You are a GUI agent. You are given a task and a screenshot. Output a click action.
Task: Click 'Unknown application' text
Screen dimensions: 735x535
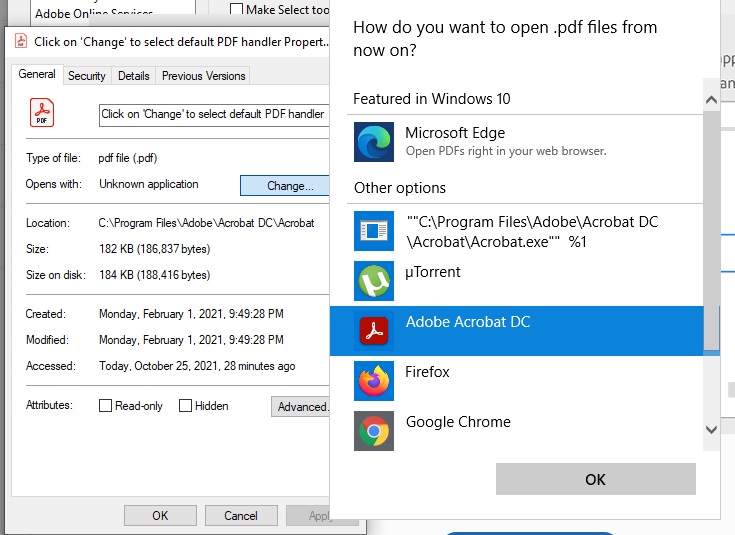pos(149,184)
